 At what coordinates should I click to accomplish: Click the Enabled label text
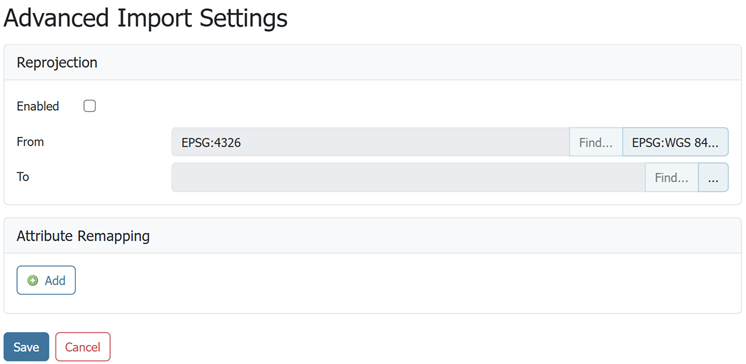[x=38, y=106]
